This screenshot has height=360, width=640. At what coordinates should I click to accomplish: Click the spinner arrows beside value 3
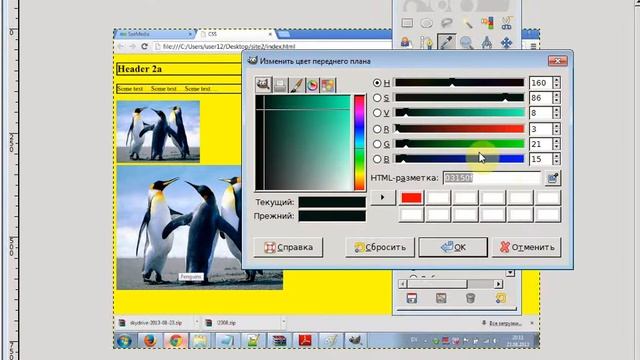coord(557,129)
